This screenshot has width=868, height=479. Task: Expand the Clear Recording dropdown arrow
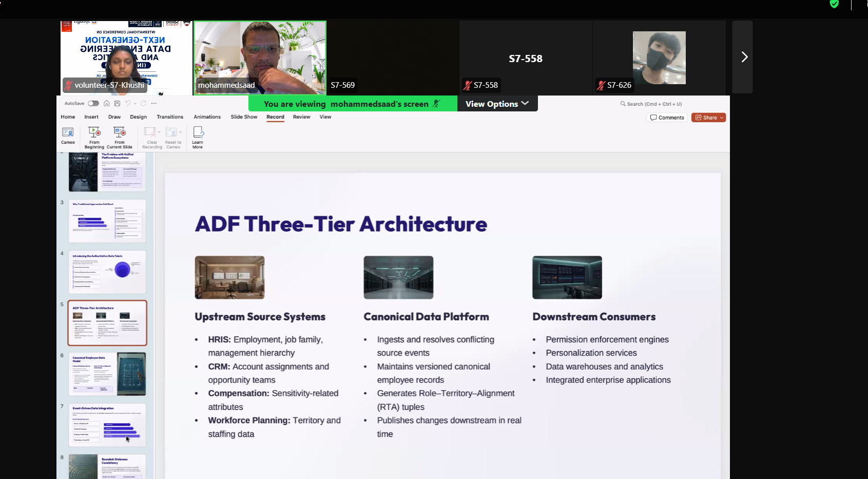(x=159, y=132)
